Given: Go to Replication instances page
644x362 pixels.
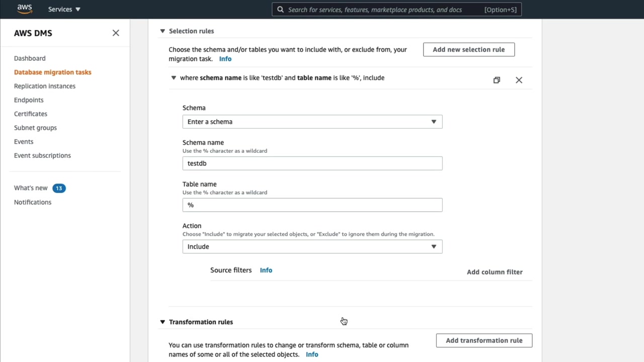Looking at the screenshot, I should click(45, 86).
